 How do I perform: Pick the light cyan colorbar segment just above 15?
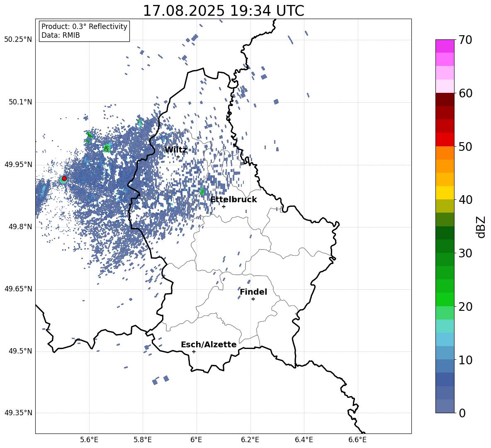pos(445,326)
